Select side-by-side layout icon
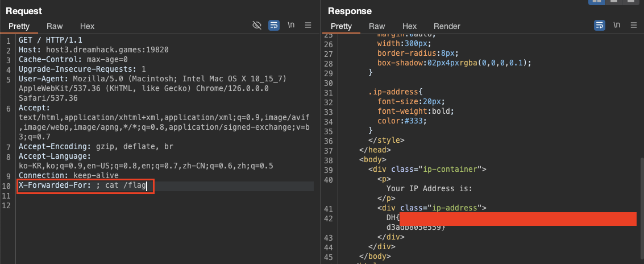 click(596, 2)
